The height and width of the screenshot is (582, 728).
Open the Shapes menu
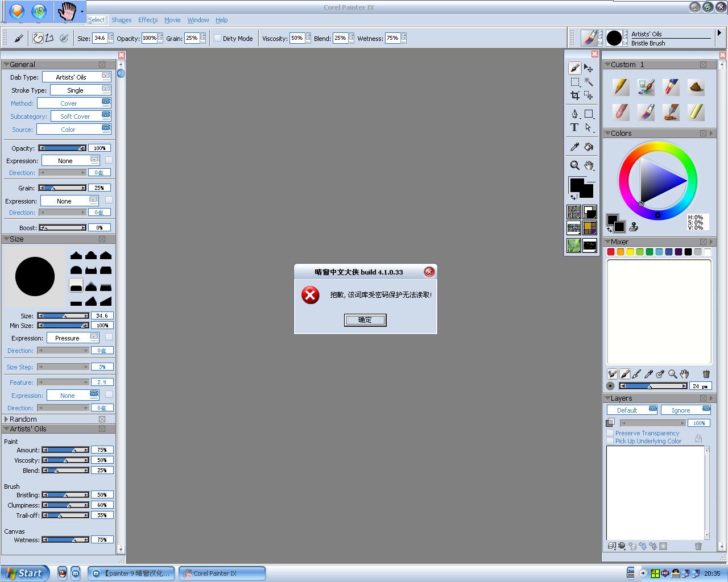tap(121, 20)
